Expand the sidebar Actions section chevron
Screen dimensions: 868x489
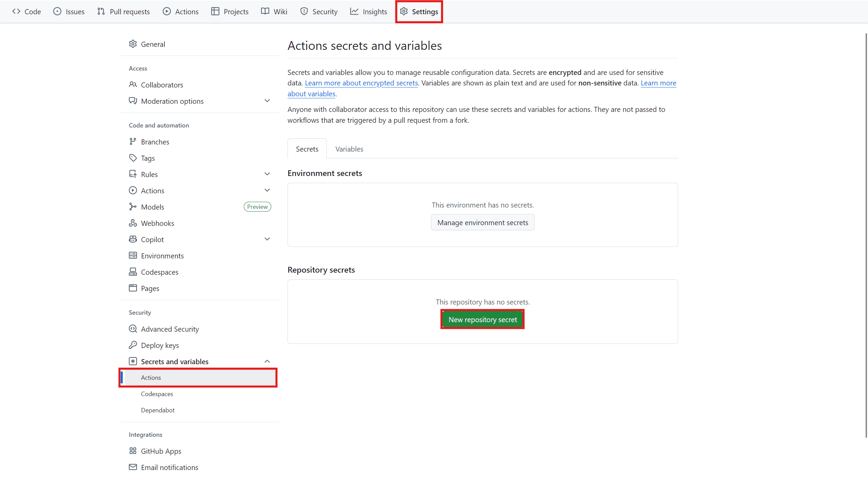coord(267,191)
